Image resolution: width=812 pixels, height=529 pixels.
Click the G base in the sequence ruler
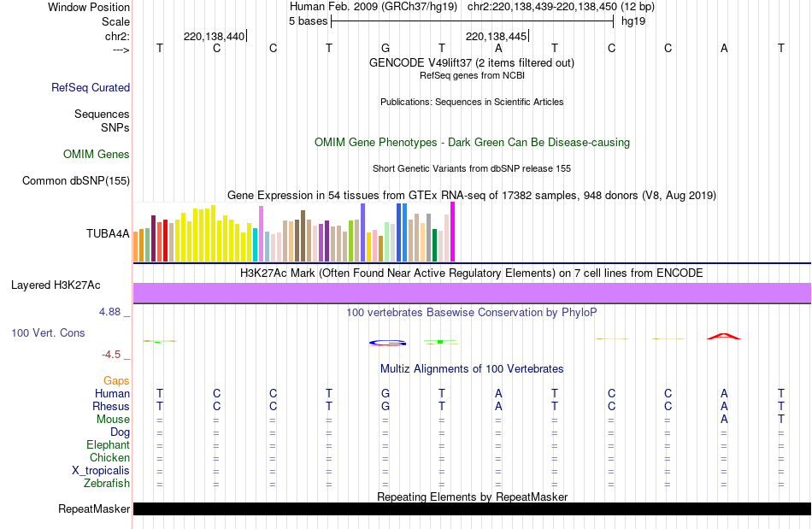[385, 48]
